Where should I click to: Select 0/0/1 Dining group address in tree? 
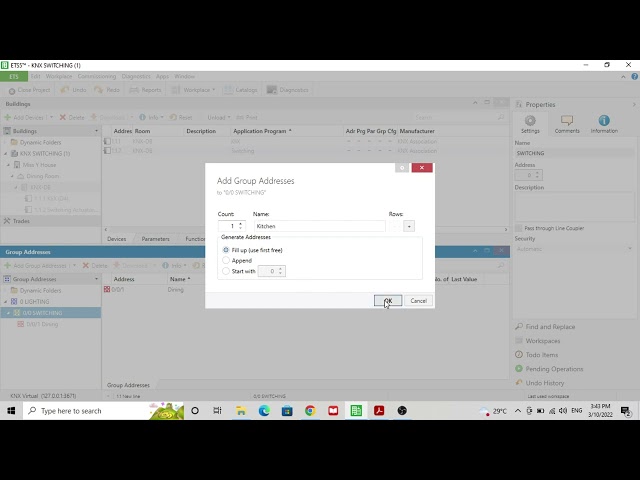pyautogui.click(x=42, y=324)
